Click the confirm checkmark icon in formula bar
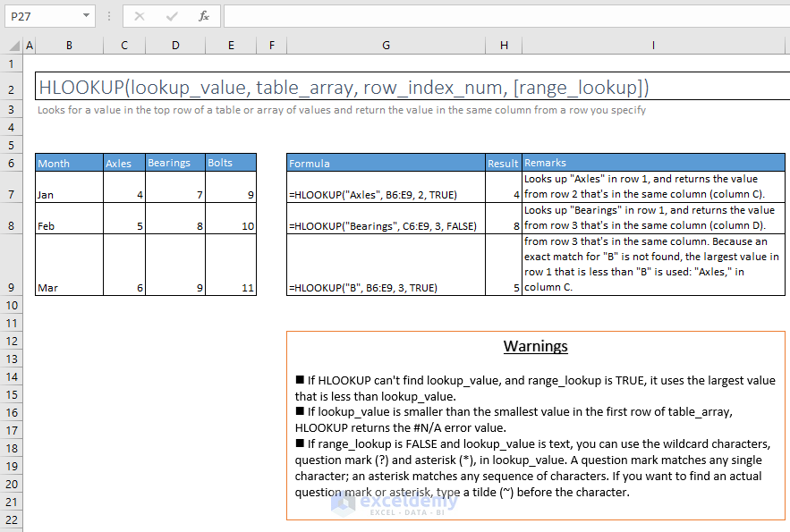This screenshot has width=790, height=532. 172,16
